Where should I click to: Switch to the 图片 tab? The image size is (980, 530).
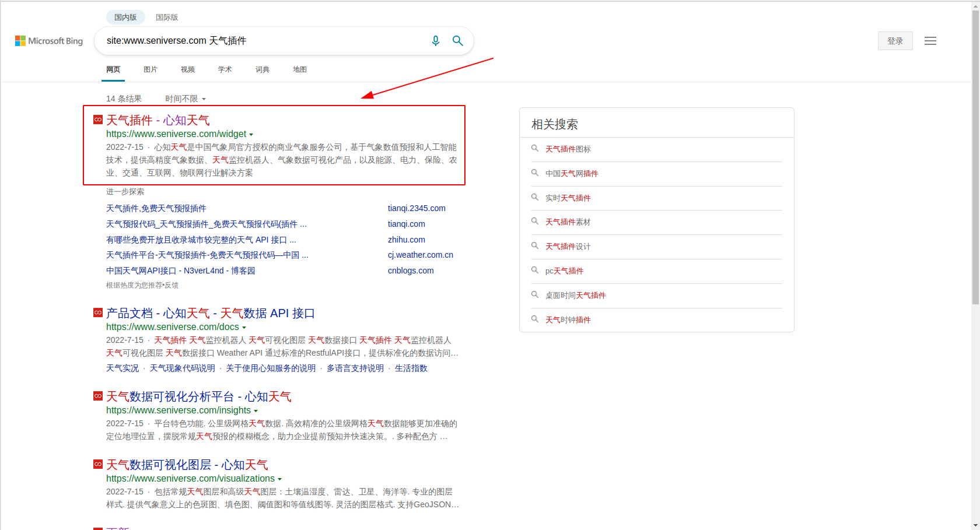point(150,69)
